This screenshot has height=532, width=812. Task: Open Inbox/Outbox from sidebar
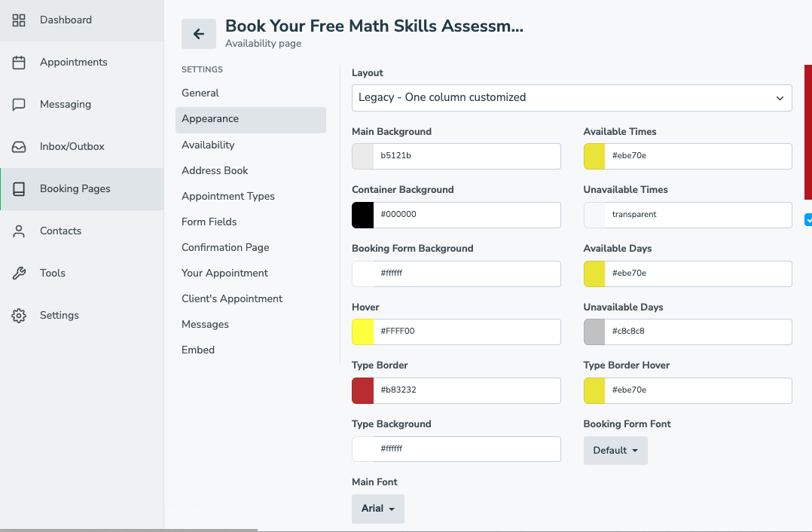82,147
